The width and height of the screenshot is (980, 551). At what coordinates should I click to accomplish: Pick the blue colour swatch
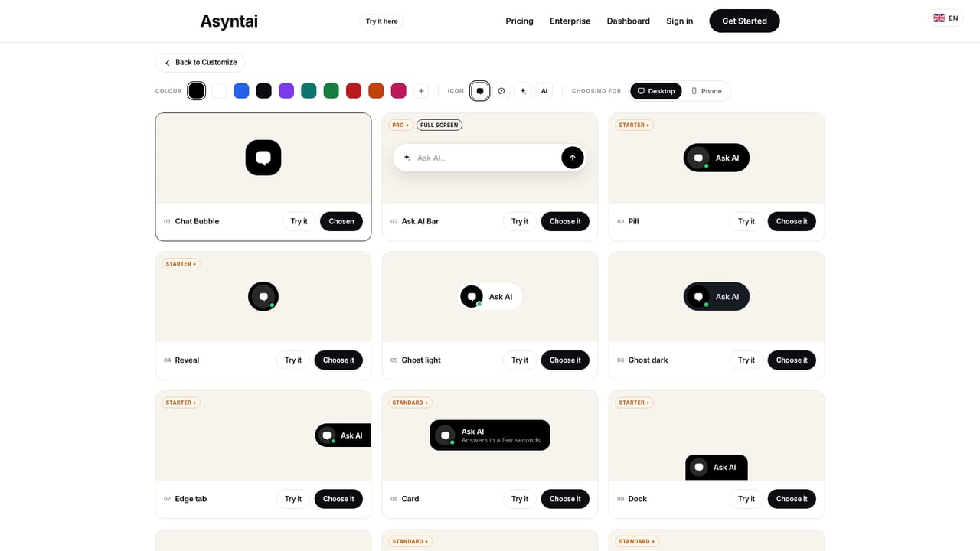coord(241,90)
